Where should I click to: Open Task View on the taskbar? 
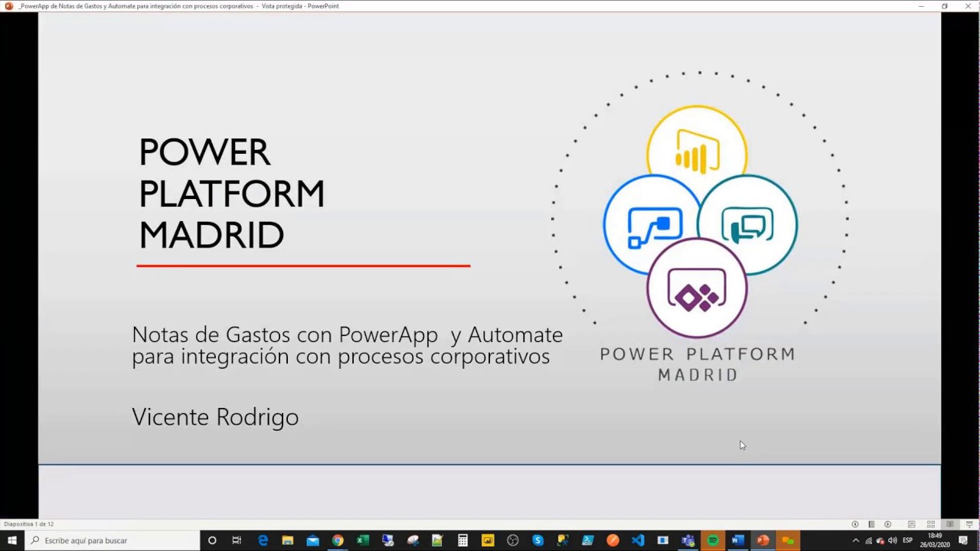coord(237,540)
